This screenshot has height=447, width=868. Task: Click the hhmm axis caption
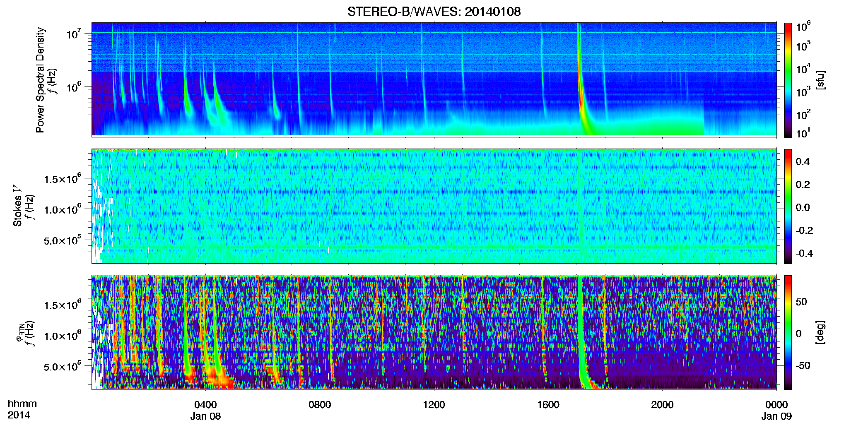[22, 404]
